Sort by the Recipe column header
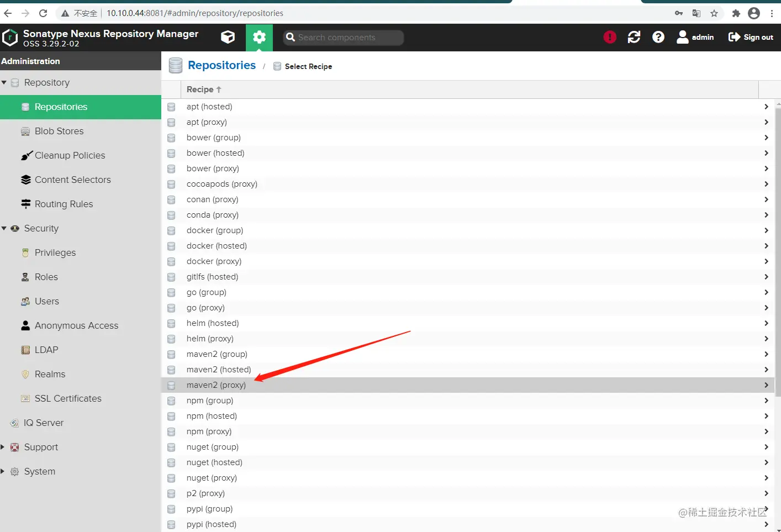Image resolution: width=781 pixels, height=532 pixels. click(469, 89)
